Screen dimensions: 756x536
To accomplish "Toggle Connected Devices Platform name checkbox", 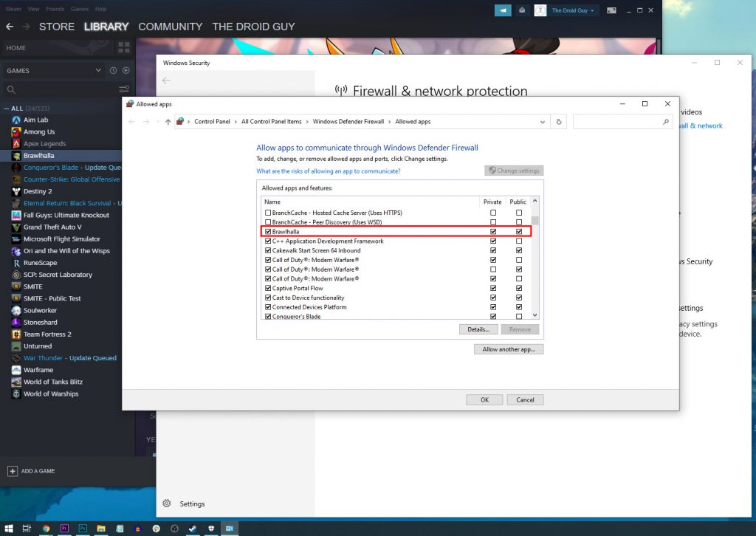I will [268, 307].
